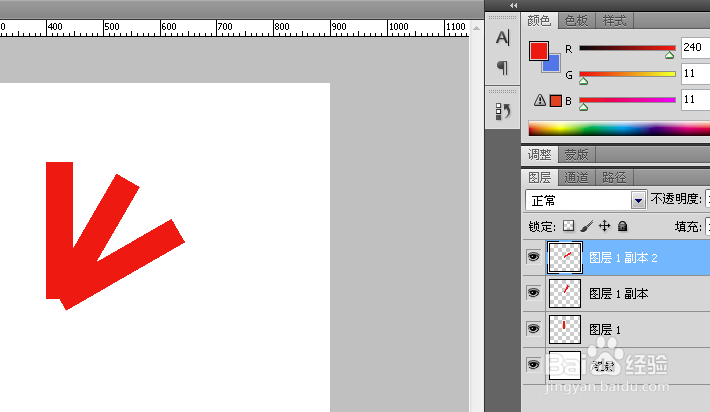Open the Character panel icon
The height and width of the screenshot is (412, 710).
502,37
